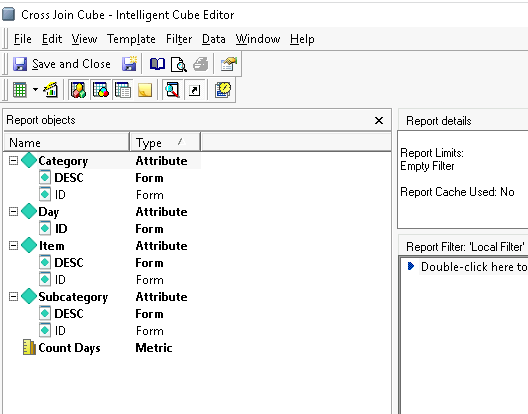Select DESC form under Subcategory
528x414 pixels.
tap(69, 313)
